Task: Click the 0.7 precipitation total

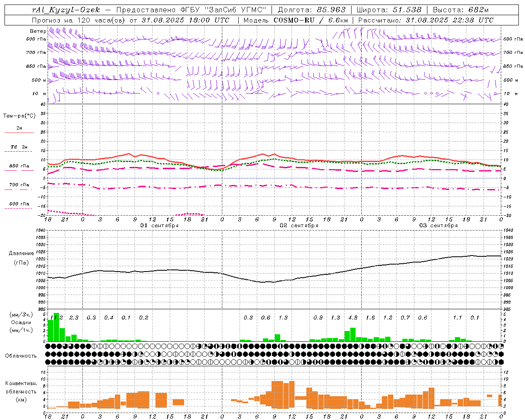Action: [x=405, y=317]
